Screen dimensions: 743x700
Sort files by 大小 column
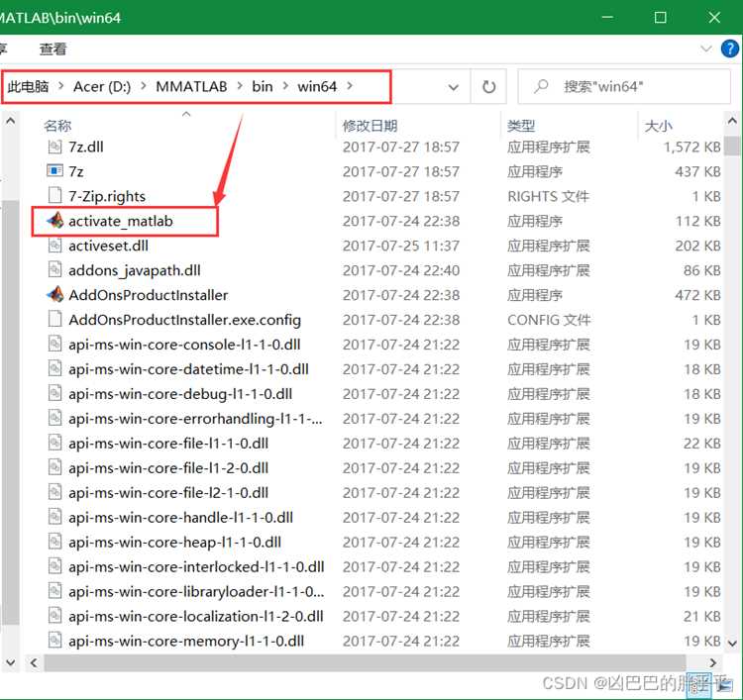tap(658, 126)
